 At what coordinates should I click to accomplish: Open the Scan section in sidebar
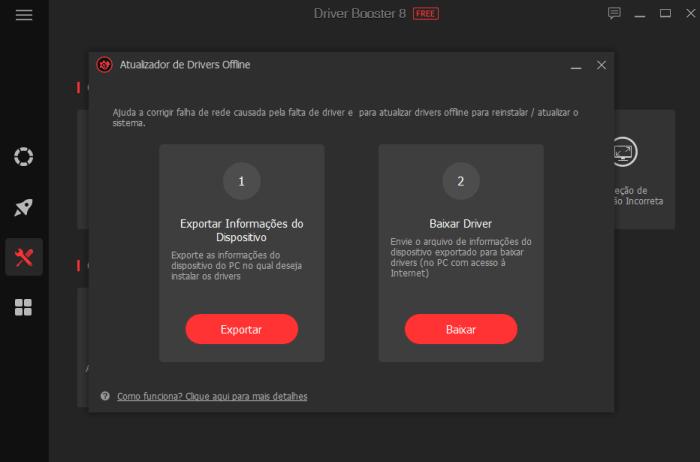24,157
